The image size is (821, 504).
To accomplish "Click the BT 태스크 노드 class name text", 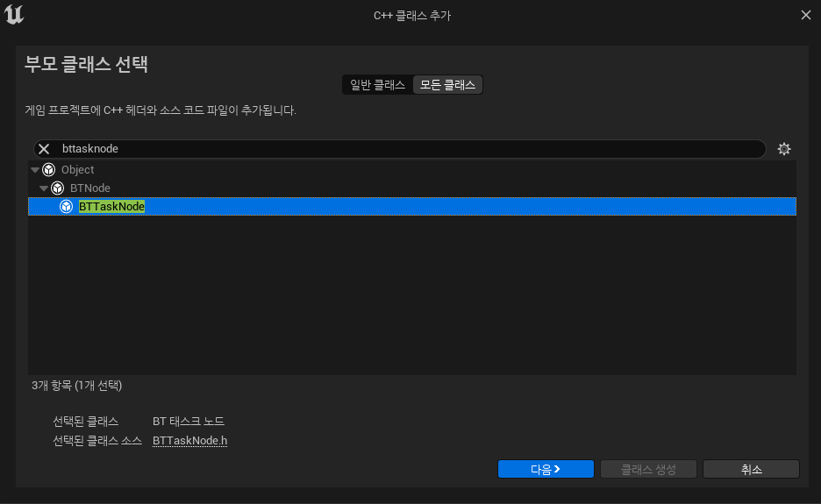I will click(189, 422).
